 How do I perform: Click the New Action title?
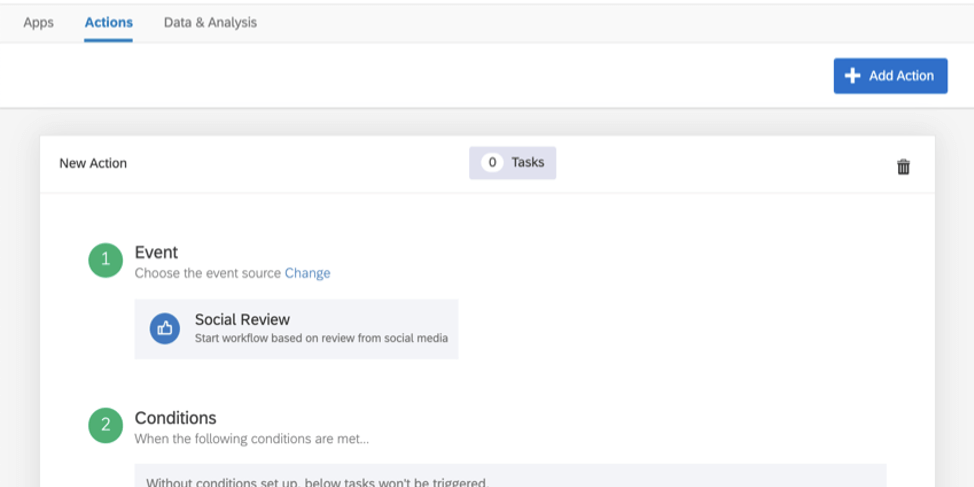point(93,163)
